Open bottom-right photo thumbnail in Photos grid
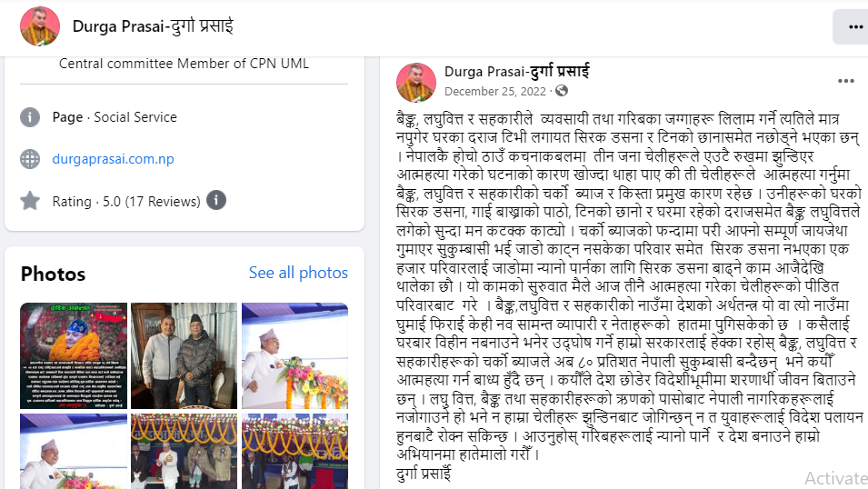The height and width of the screenshot is (489, 868). (295, 451)
